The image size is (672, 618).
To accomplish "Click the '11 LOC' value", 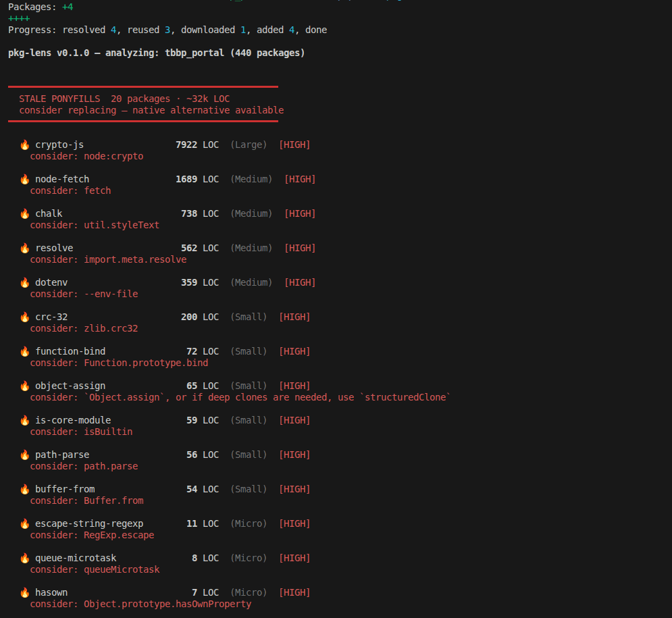I will tap(203, 523).
